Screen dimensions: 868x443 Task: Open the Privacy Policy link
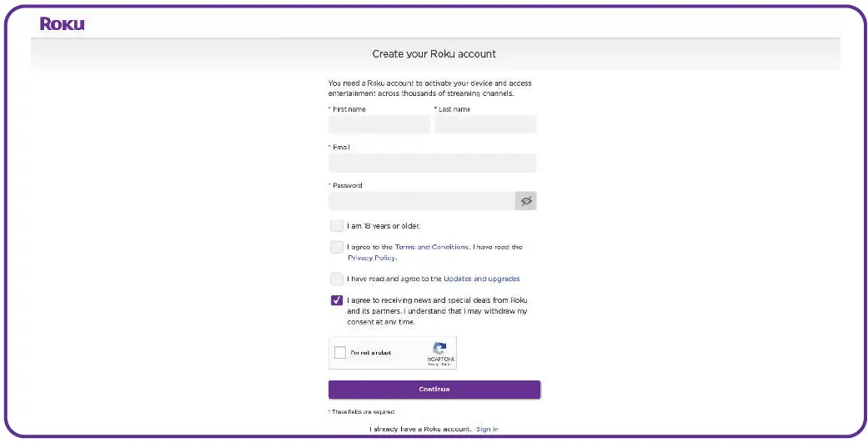coord(371,258)
